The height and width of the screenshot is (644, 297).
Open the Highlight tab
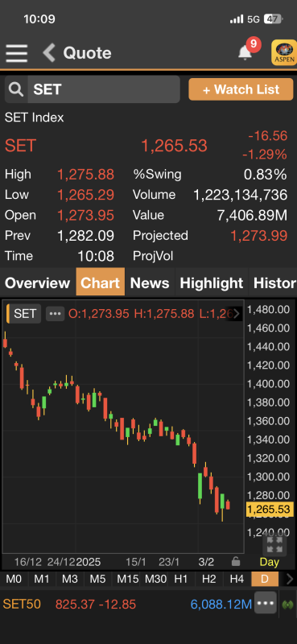212,283
